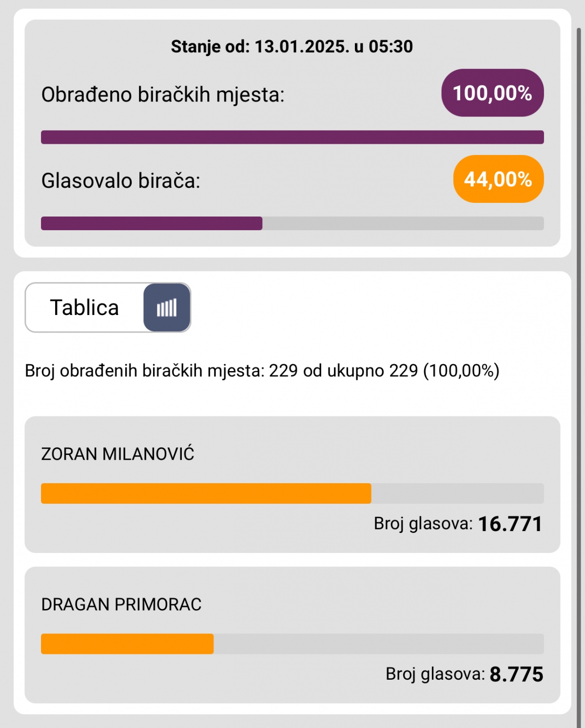Click the unfilled part of turnout bar
Screen dimensions: 585x728
point(403,223)
